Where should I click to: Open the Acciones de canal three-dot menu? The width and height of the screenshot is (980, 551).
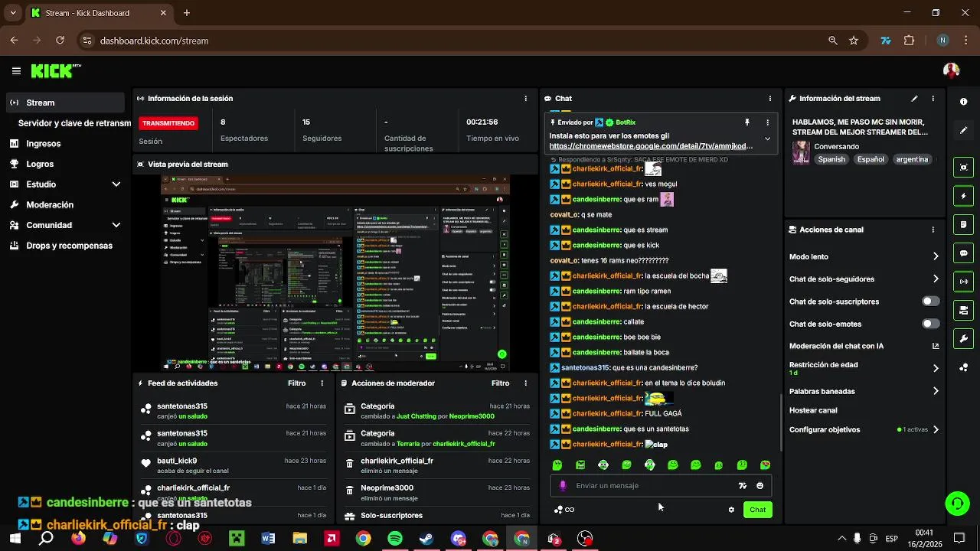tap(933, 230)
